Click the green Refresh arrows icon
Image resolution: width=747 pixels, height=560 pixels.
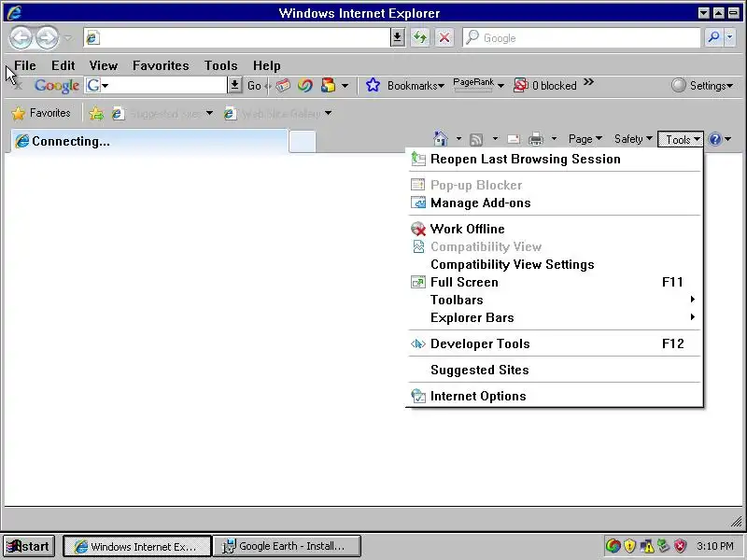420,37
